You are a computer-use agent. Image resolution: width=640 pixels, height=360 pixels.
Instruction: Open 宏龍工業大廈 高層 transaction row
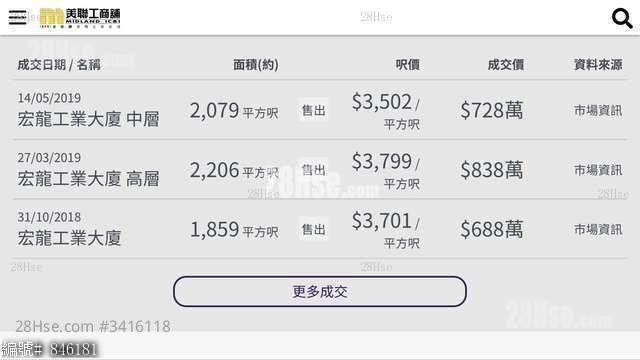point(320,169)
